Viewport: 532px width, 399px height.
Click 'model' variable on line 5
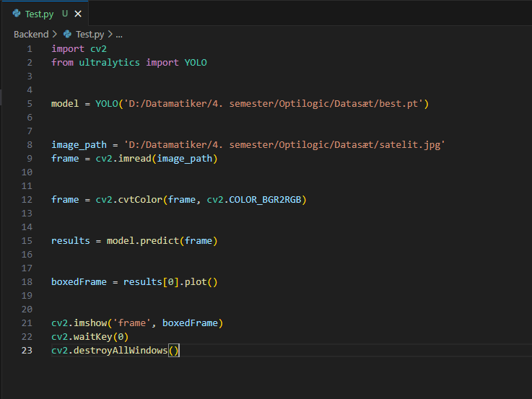(65, 104)
